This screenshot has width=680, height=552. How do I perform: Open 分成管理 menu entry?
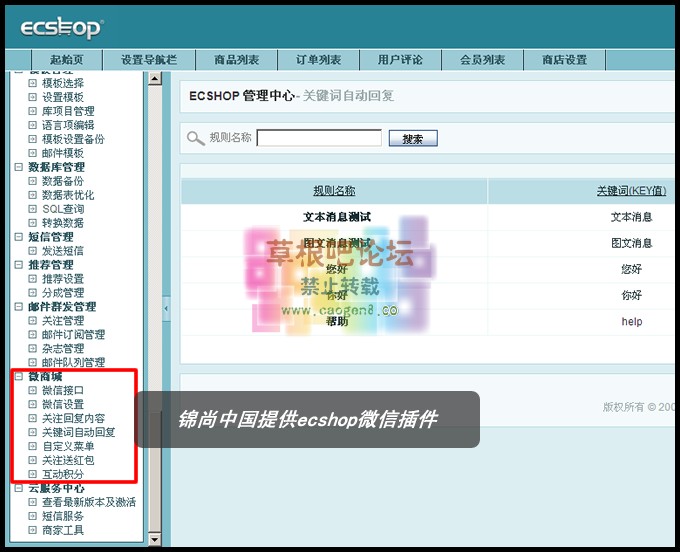pos(63,293)
